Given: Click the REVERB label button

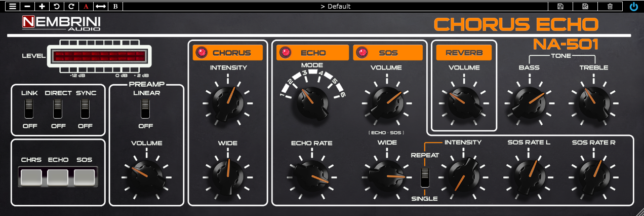Looking at the screenshot, I should (464, 52).
